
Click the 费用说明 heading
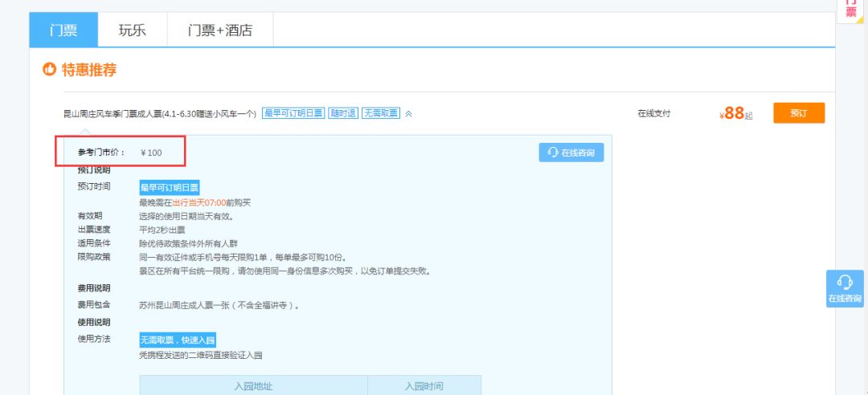click(94, 288)
